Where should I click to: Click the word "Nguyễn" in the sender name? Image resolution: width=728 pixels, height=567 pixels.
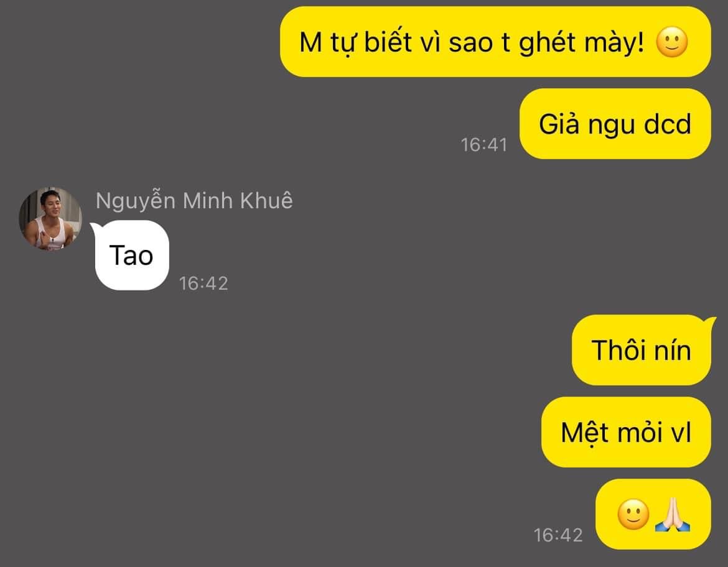pyautogui.click(x=136, y=201)
